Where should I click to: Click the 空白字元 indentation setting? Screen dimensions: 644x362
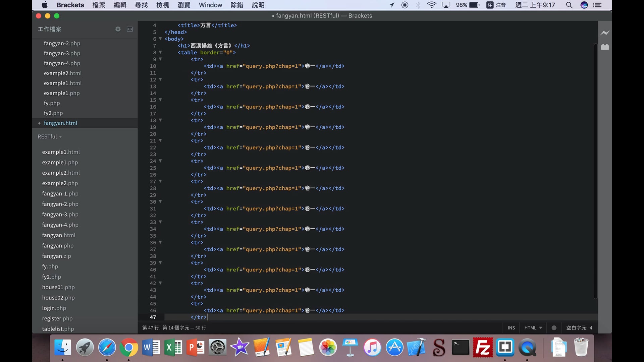pos(579,328)
